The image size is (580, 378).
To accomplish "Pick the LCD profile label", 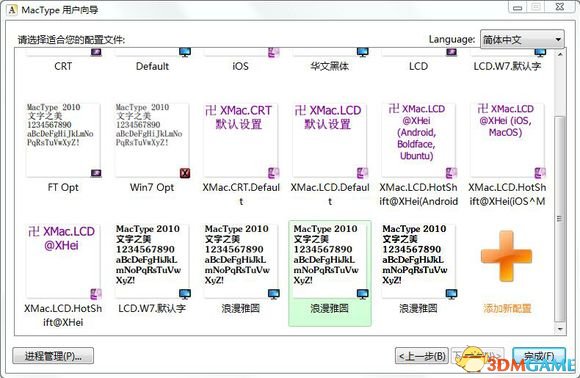I will click(x=418, y=66).
